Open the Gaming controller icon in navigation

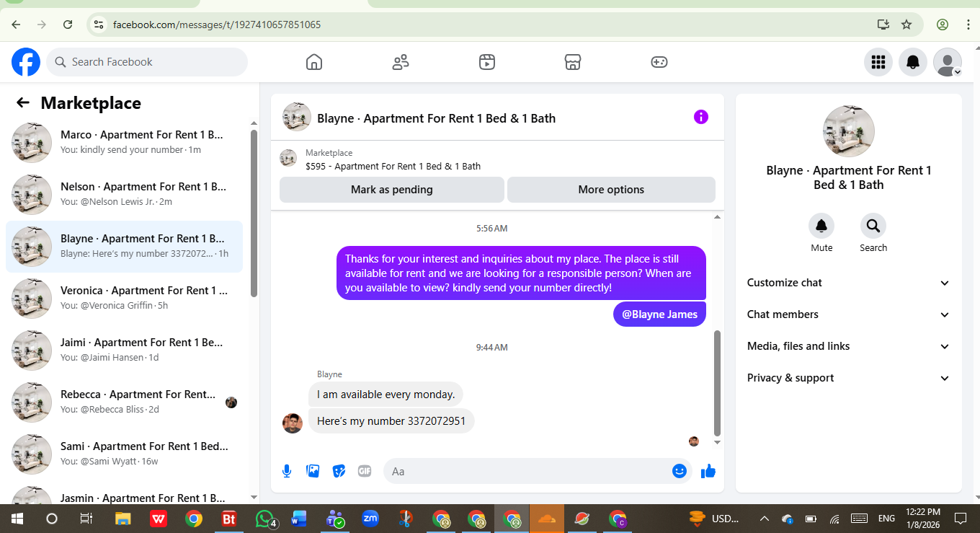click(659, 62)
